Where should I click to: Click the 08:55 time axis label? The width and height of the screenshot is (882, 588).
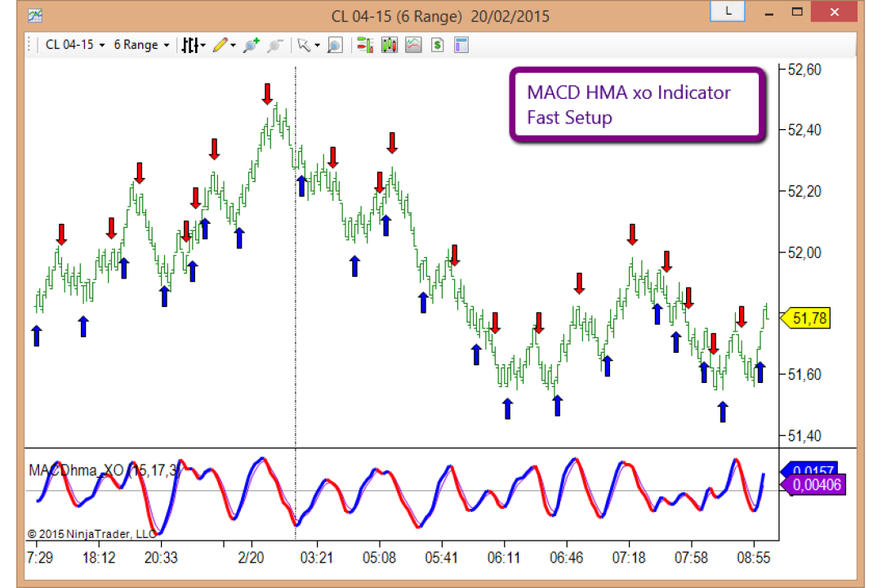[754, 558]
